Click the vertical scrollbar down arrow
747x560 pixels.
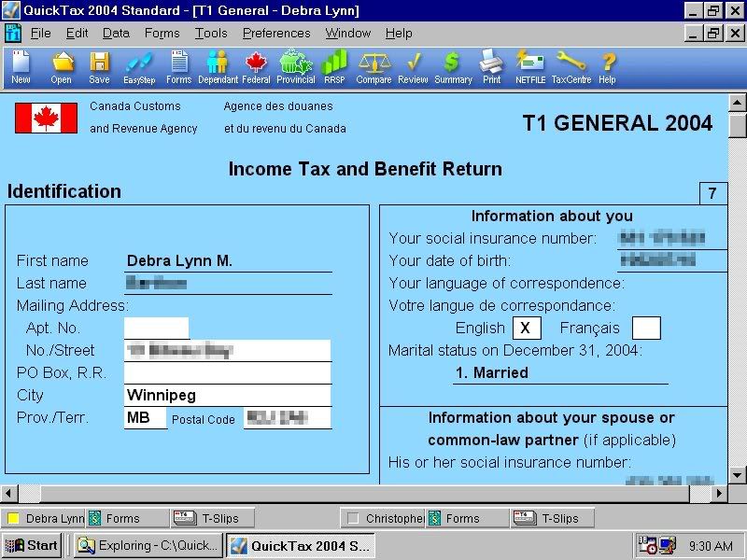737,475
